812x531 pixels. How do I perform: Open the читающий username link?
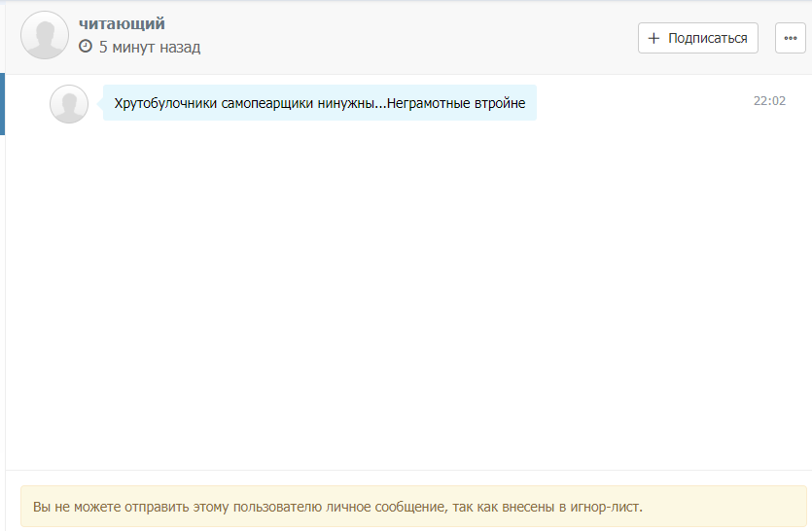point(122,24)
